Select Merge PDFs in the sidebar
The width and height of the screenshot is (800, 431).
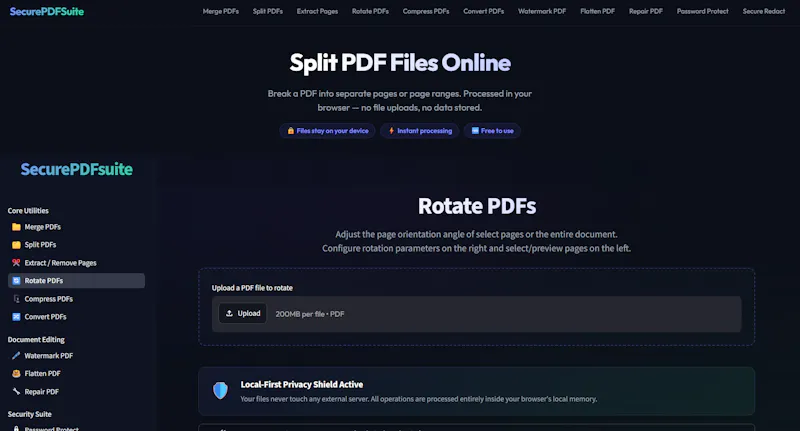coord(77,227)
